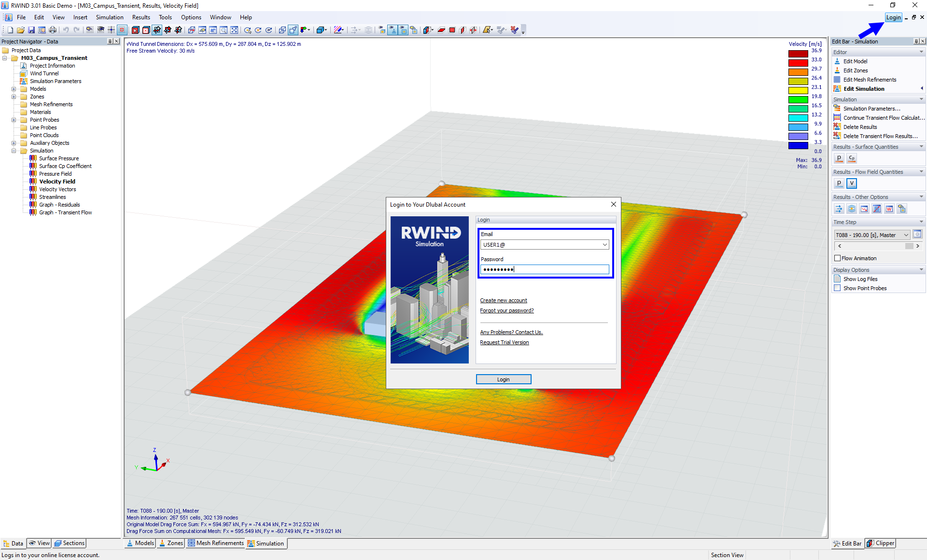Enable Flow Animation checkbox
This screenshot has height=560, width=927.
pos(838,258)
